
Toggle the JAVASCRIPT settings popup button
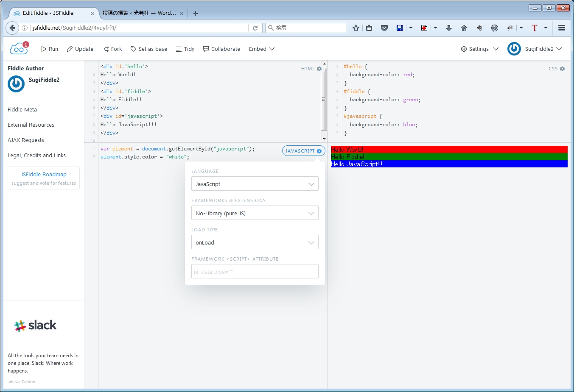tap(303, 151)
